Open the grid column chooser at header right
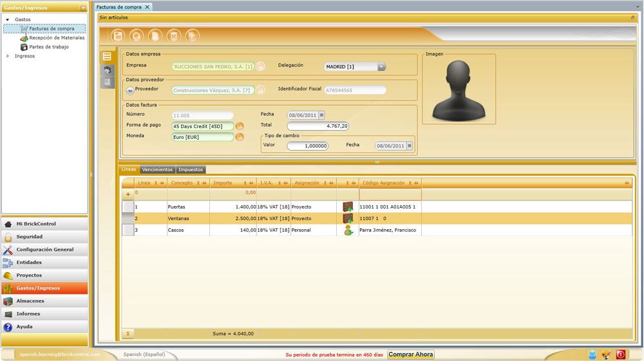 coord(627,183)
